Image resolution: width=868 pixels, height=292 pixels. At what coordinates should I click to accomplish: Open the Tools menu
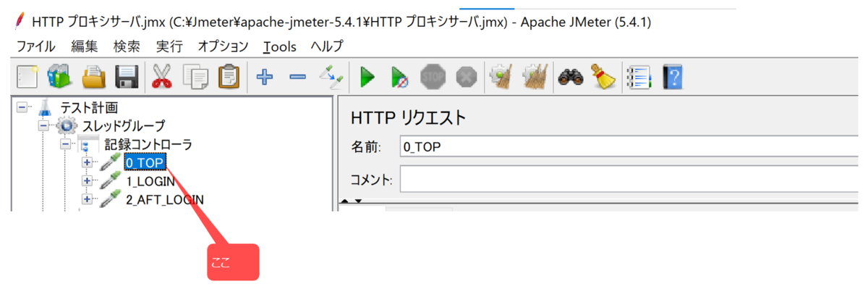280,46
